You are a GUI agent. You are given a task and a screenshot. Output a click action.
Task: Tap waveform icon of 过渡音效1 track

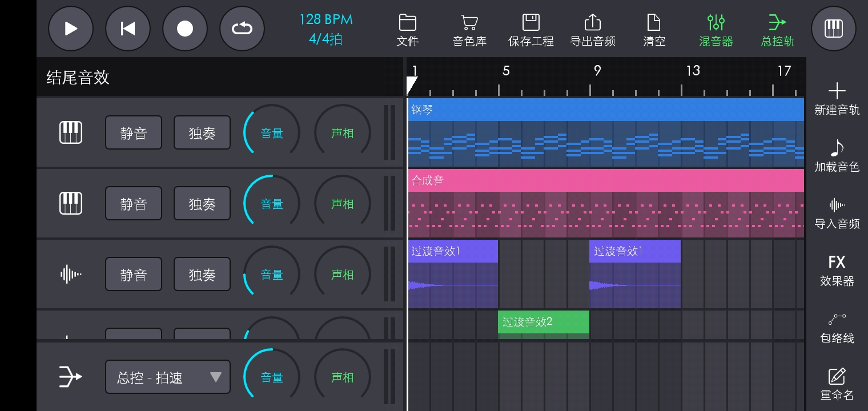click(x=71, y=275)
